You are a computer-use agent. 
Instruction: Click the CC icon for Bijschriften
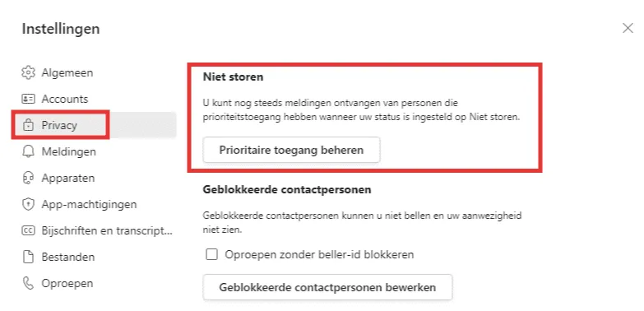pos(28,230)
